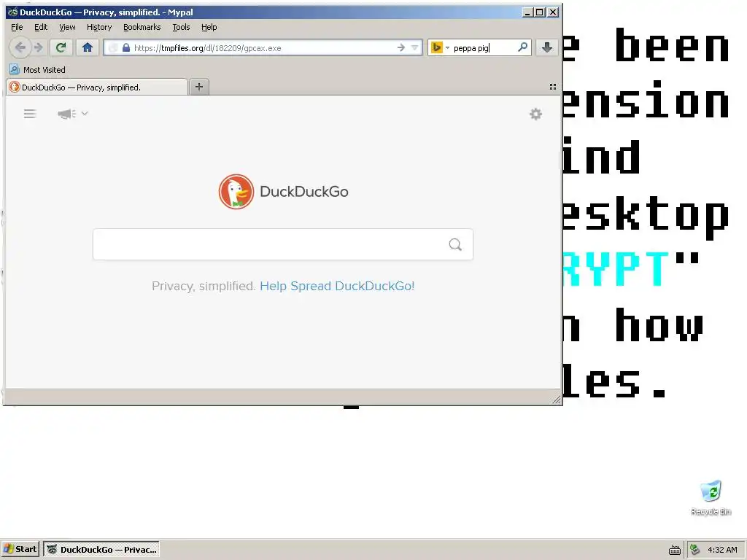
Task: Expand the search engine selector arrow
Action: point(447,48)
